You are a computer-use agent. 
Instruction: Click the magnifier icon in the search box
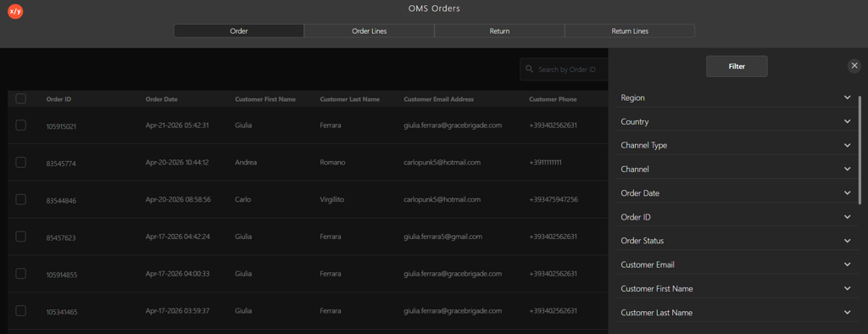(x=530, y=70)
